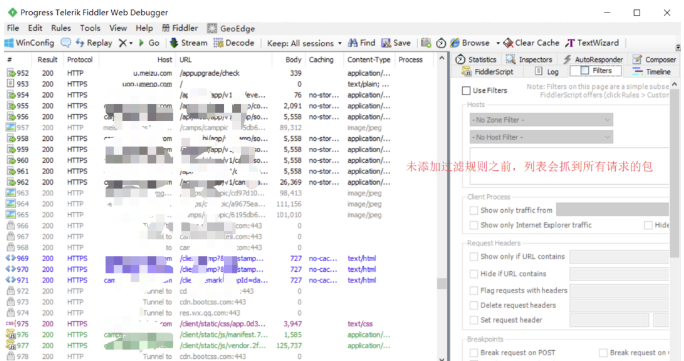Click the Show only if URL contains input field
This screenshot has height=361, width=684.
619,257
